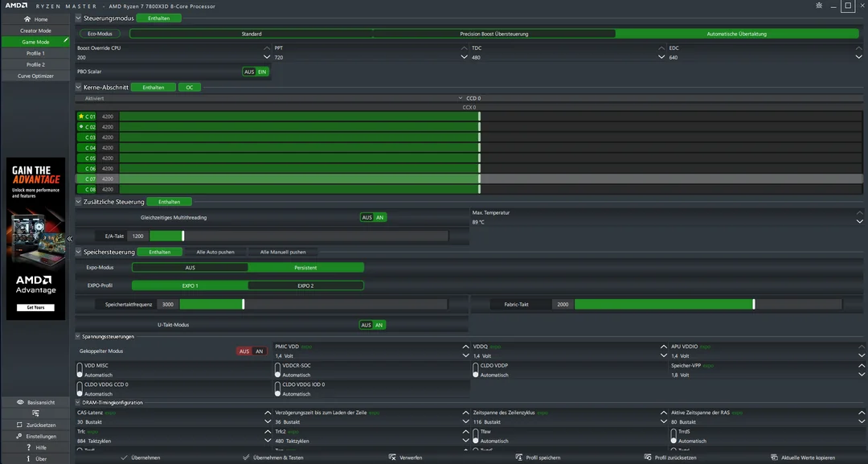Open Einstellungen via its gear icon

(x=19, y=437)
